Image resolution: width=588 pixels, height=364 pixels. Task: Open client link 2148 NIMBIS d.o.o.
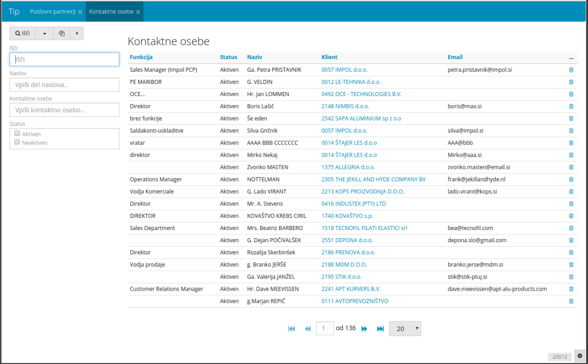[345, 106]
